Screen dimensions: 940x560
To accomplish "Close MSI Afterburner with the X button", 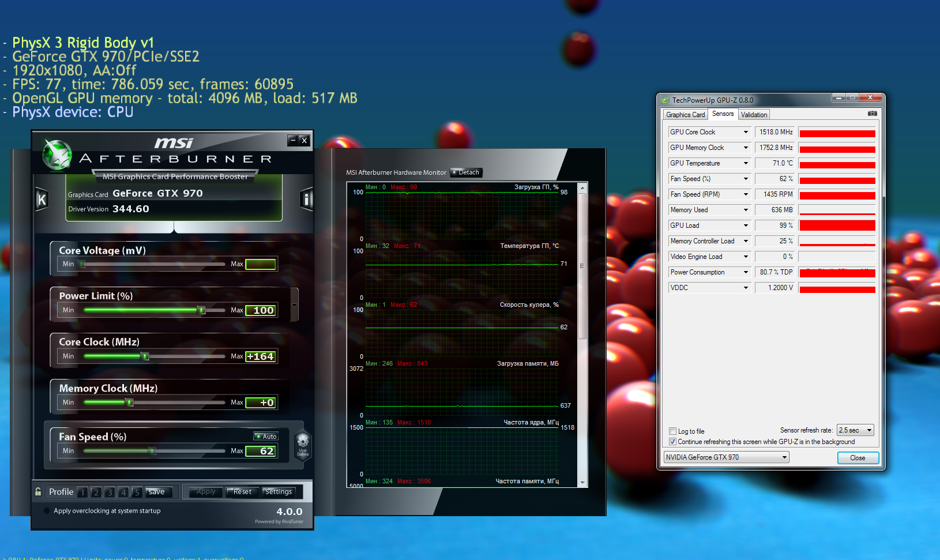I will point(304,140).
